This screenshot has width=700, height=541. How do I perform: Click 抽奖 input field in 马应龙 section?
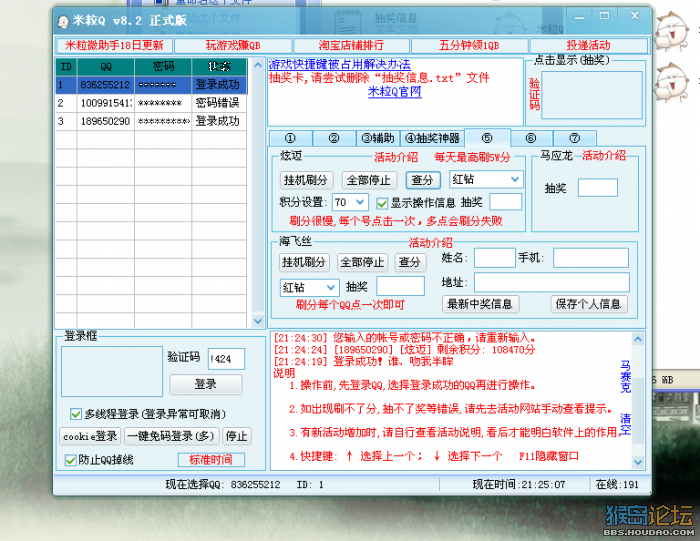[x=598, y=188]
